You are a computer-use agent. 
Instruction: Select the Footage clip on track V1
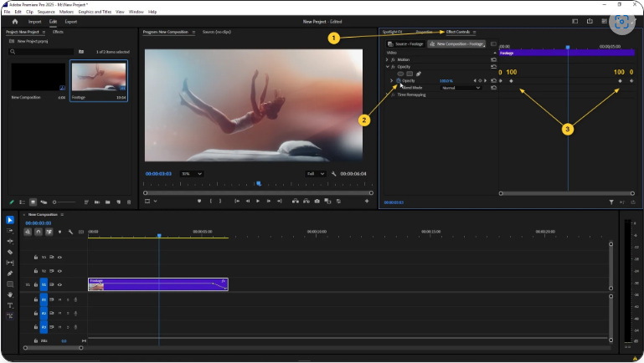[x=158, y=284]
